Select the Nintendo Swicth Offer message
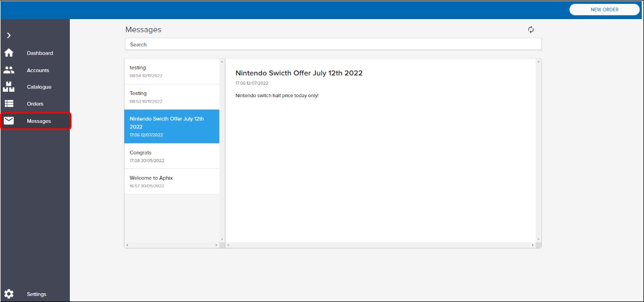This screenshot has height=302, width=644. coord(171,126)
